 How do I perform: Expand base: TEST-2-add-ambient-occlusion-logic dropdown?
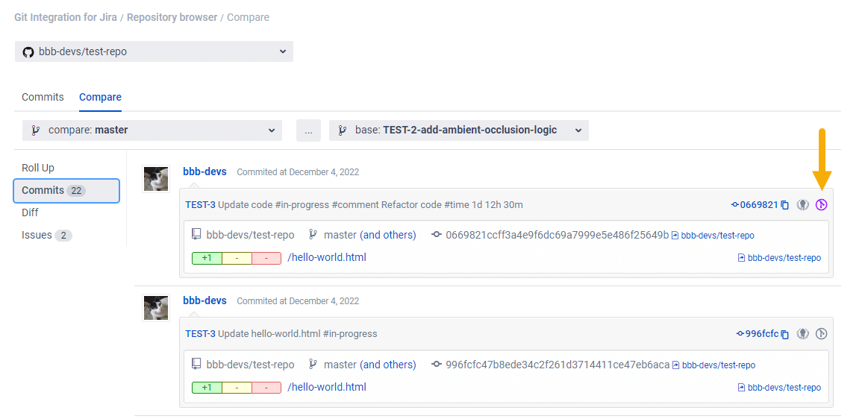(x=459, y=130)
